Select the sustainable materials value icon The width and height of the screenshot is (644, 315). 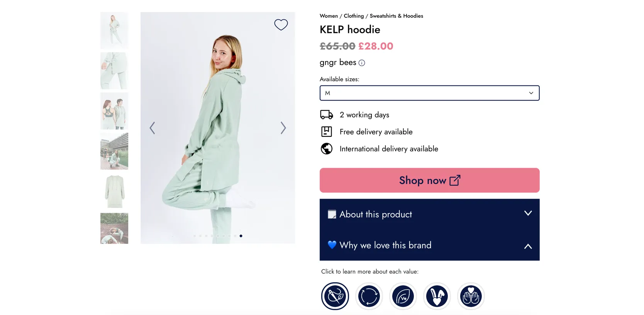coord(335,296)
